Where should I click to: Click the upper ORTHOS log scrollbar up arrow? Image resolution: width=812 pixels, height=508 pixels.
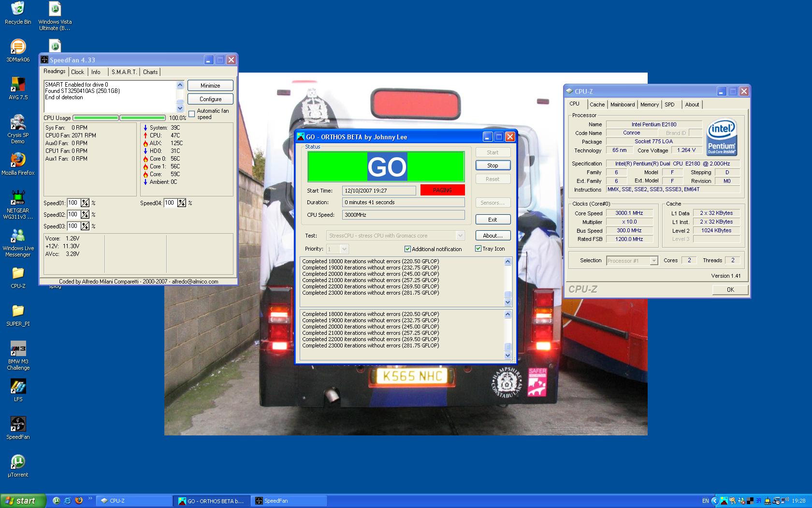click(x=507, y=262)
